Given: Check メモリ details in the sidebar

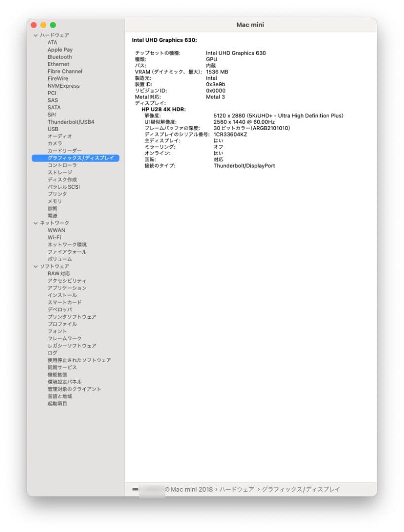Looking at the screenshot, I should coord(55,201).
